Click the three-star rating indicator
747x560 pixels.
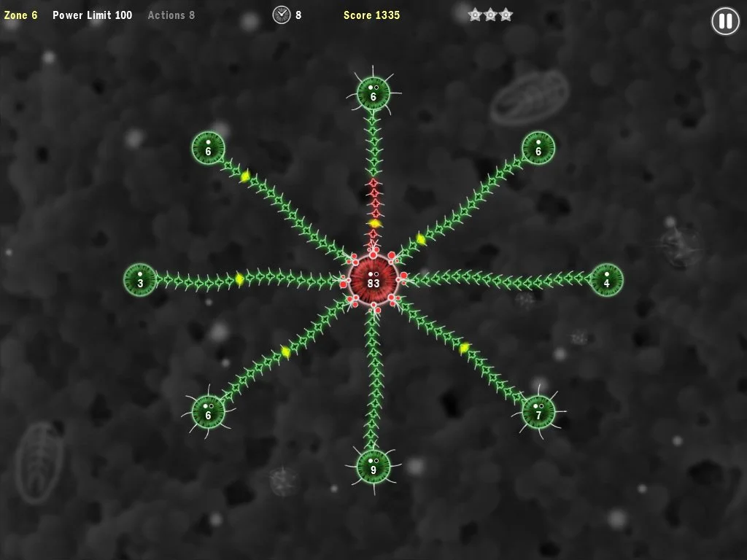pyautogui.click(x=490, y=15)
